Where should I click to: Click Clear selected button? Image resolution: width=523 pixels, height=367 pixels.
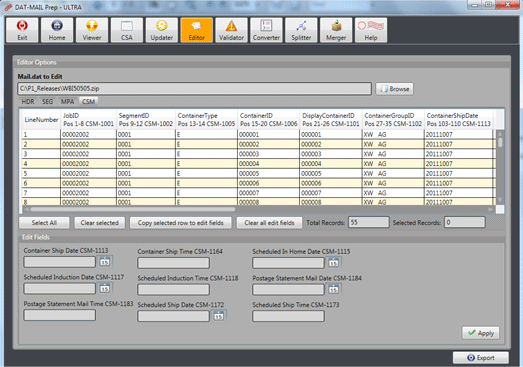(x=99, y=223)
